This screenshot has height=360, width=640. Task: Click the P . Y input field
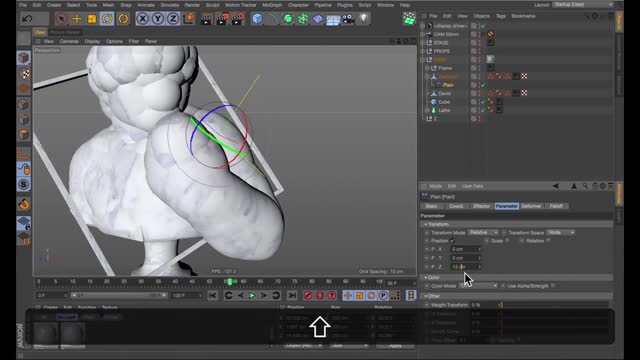465,258
